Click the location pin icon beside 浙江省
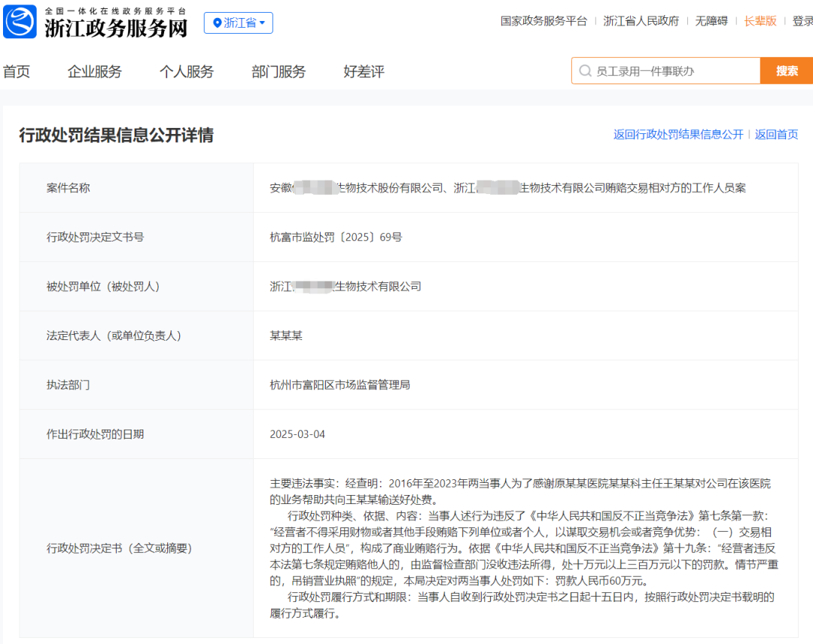Screen dimensions: 813x644 (x=217, y=23)
